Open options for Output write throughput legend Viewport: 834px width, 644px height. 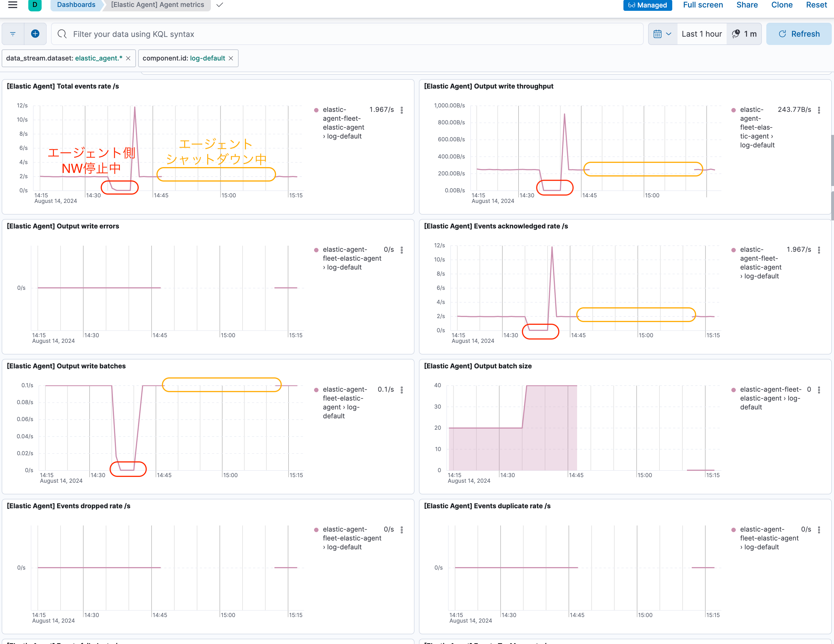coord(819,110)
